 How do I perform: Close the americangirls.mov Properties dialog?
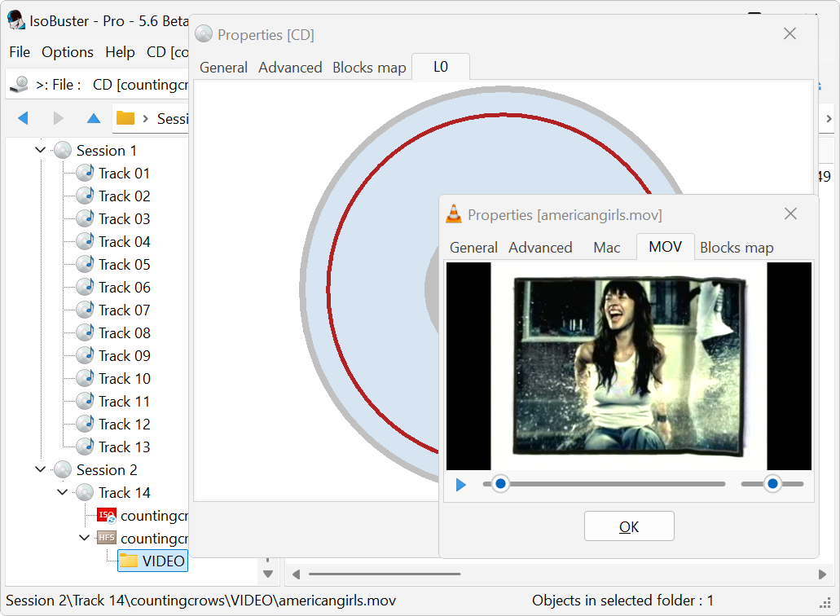tap(790, 213)
